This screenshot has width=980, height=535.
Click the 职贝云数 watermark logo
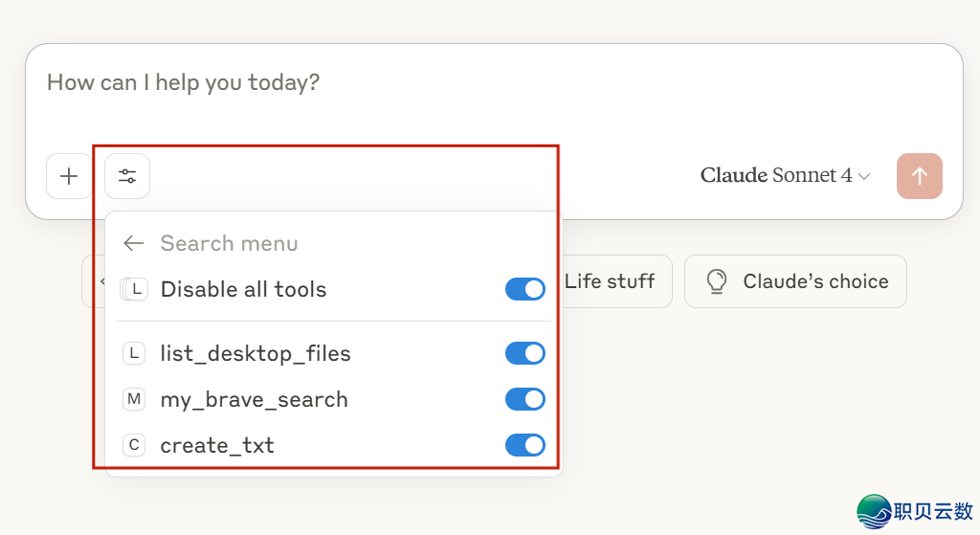tap(915, 511)
